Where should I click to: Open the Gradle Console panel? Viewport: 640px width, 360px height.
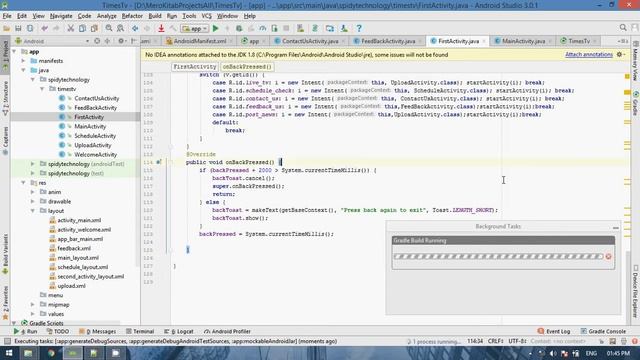click(603, 331)
